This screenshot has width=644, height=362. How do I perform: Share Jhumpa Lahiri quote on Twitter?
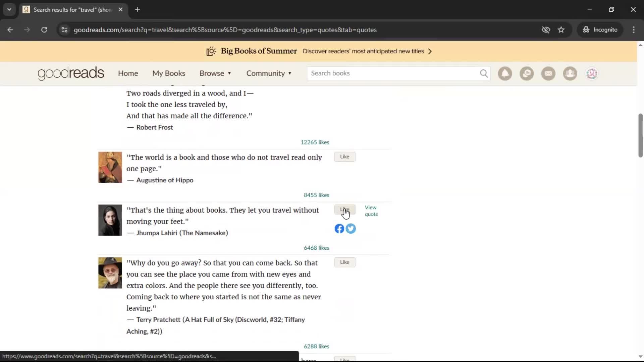click(351, 229)
